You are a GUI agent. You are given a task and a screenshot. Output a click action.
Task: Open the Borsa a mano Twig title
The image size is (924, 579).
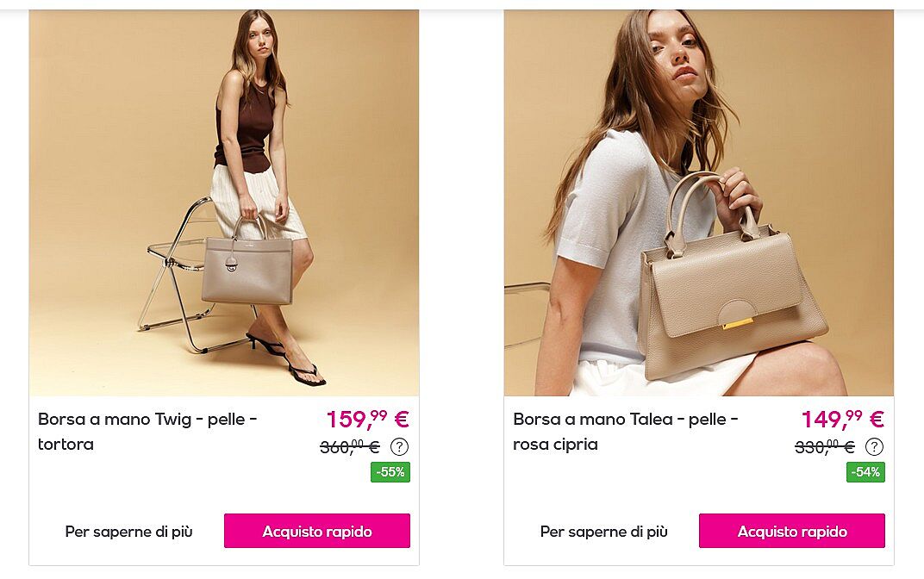point(148,431)
